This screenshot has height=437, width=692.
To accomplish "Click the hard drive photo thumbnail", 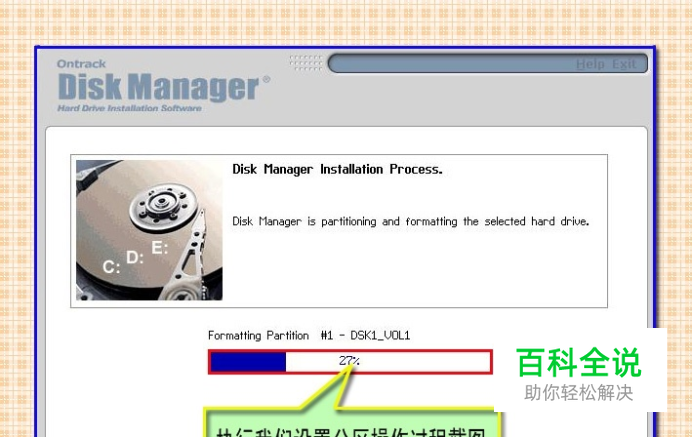I will (x=149, y=230).
